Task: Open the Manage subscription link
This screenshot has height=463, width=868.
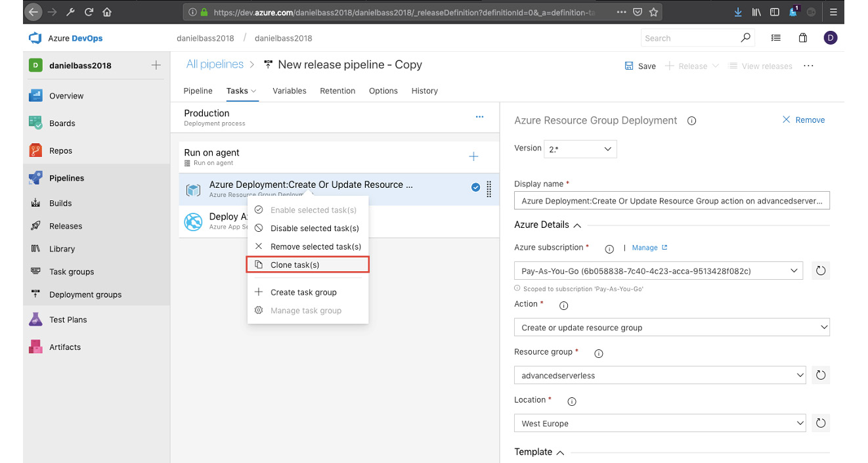Action: tap(649, 248)
